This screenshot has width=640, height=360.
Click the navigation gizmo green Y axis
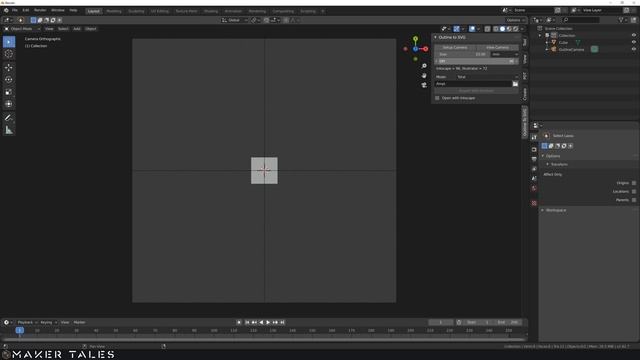pyautogui.click(x=416, y=38)
